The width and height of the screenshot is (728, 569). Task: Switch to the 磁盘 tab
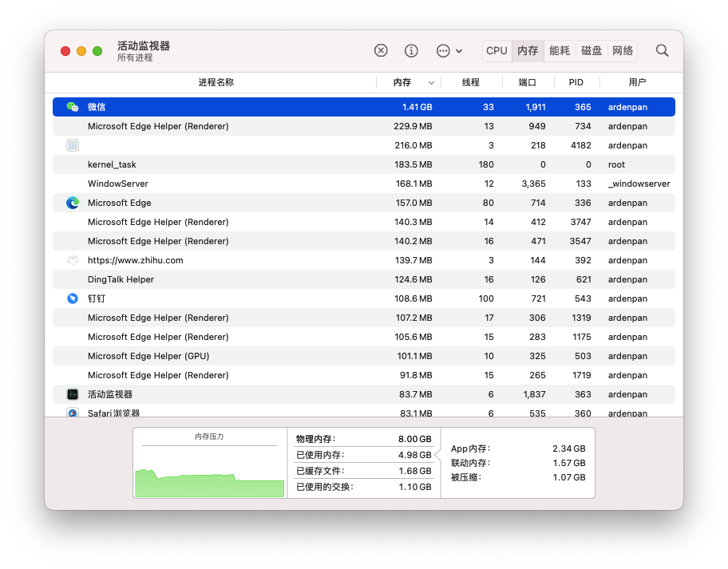click(591, 50)
